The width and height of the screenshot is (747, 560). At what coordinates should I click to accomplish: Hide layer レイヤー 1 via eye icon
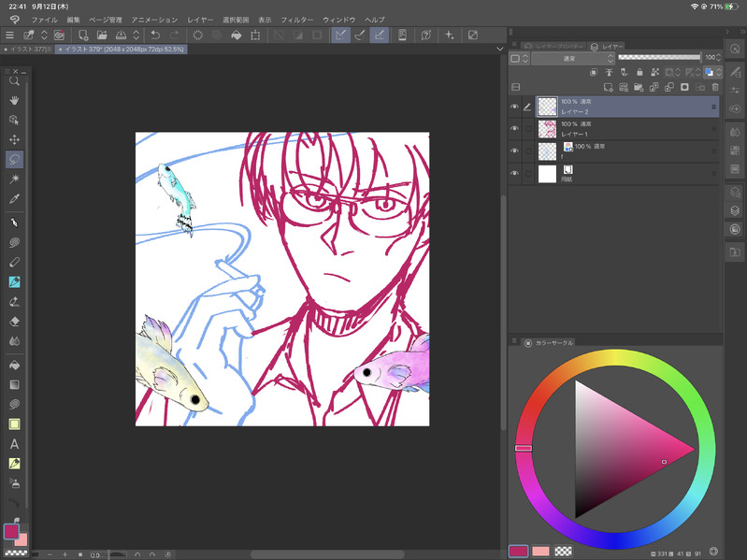tap(514, 129)
